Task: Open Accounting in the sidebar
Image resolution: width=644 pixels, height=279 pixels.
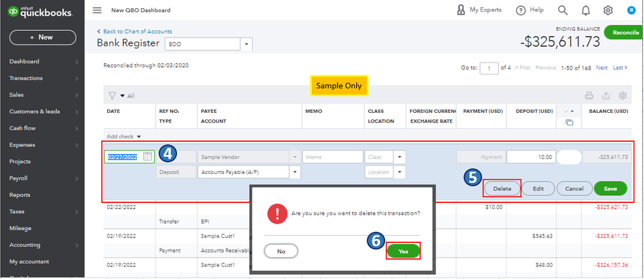Action: point(25,245)
